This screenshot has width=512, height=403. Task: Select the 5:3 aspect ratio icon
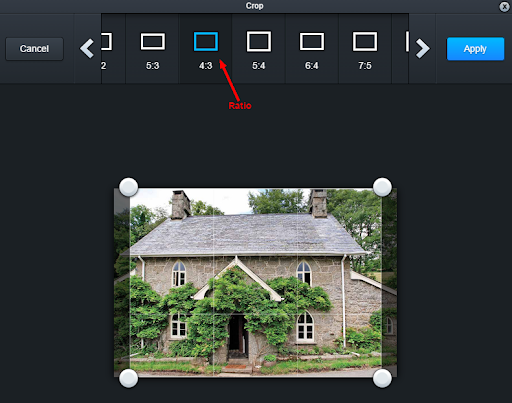(153, 42)
